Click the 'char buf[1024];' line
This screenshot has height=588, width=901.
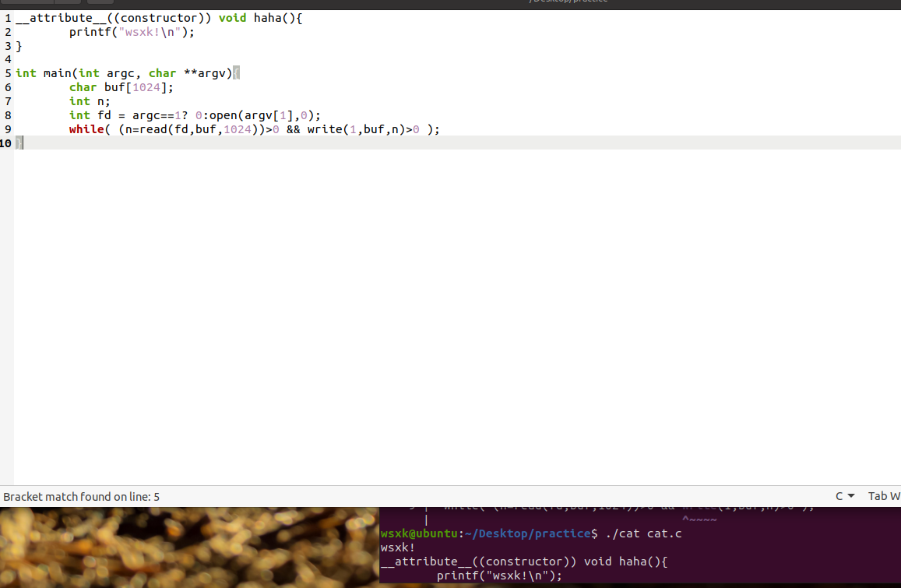pos(121,87)
